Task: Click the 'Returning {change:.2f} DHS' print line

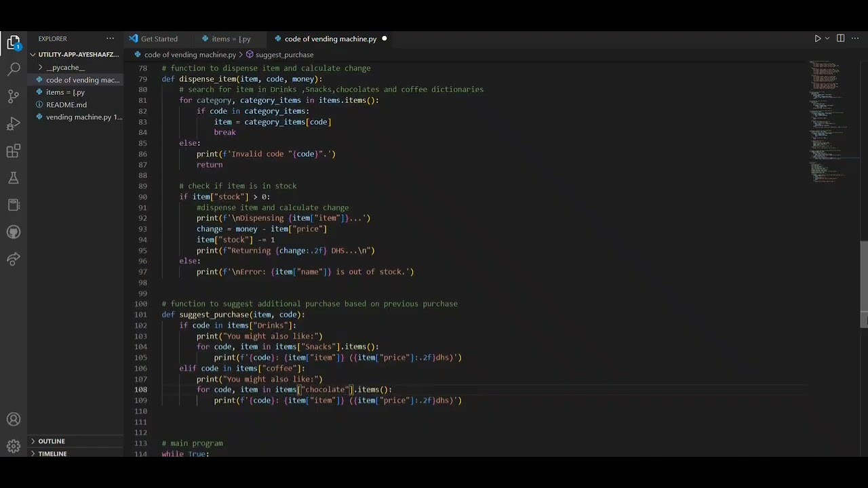Action: [x=285, y=250]
